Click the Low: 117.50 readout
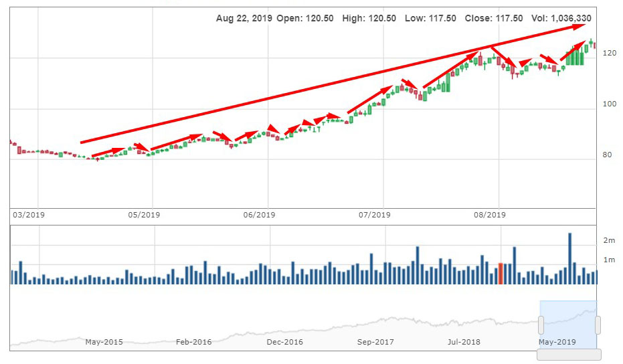This screenshot has width=623, height=364. click(x=430, y=18)
